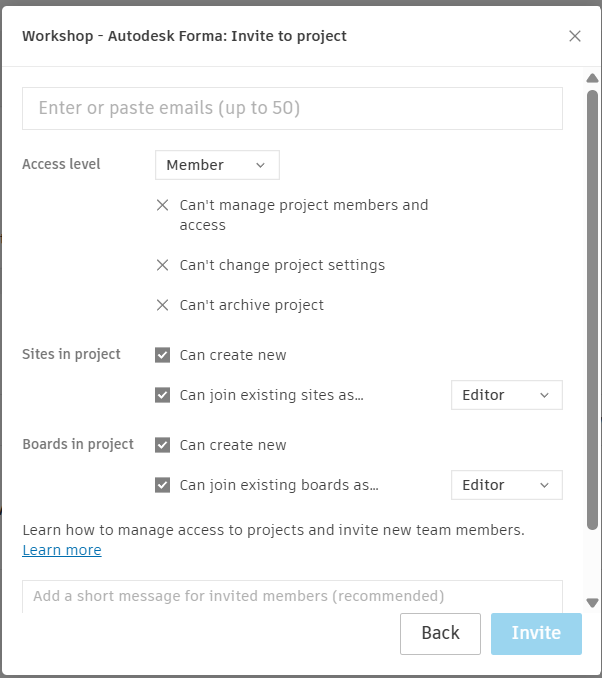
Task: Click X icon beside Can't change project settings
Action: (x=163, y=265)
